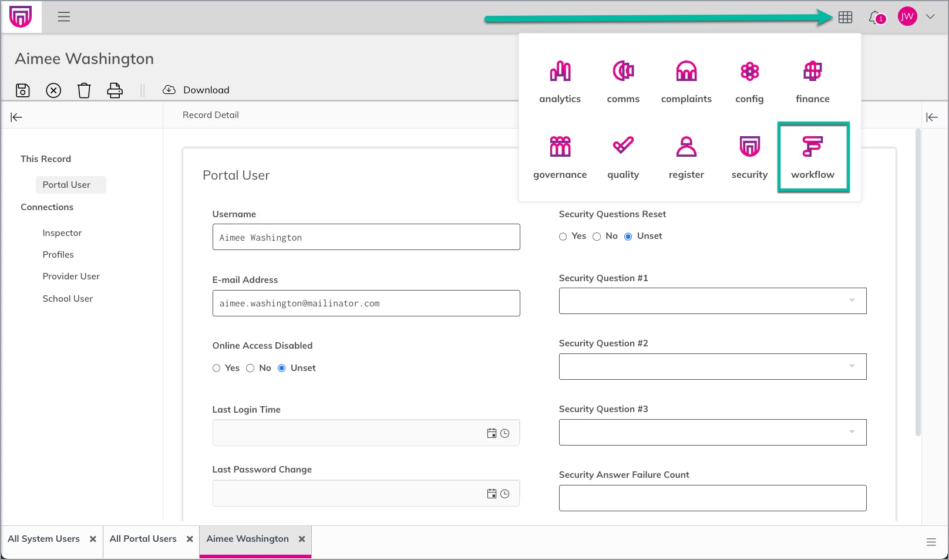The image size is (949, 560).
Task: Open the quality app
Action: pyautogui.click(x=623, y=157)
